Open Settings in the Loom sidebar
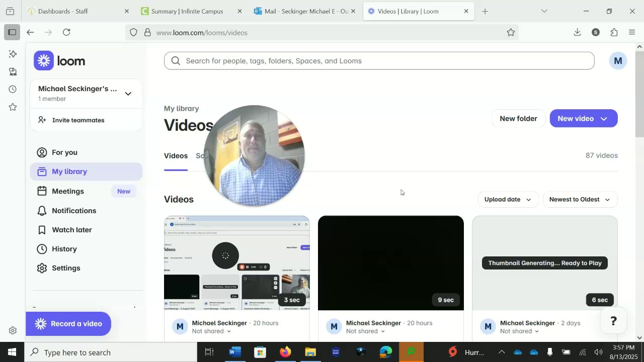Screen dimensions: 644x362 86,268
